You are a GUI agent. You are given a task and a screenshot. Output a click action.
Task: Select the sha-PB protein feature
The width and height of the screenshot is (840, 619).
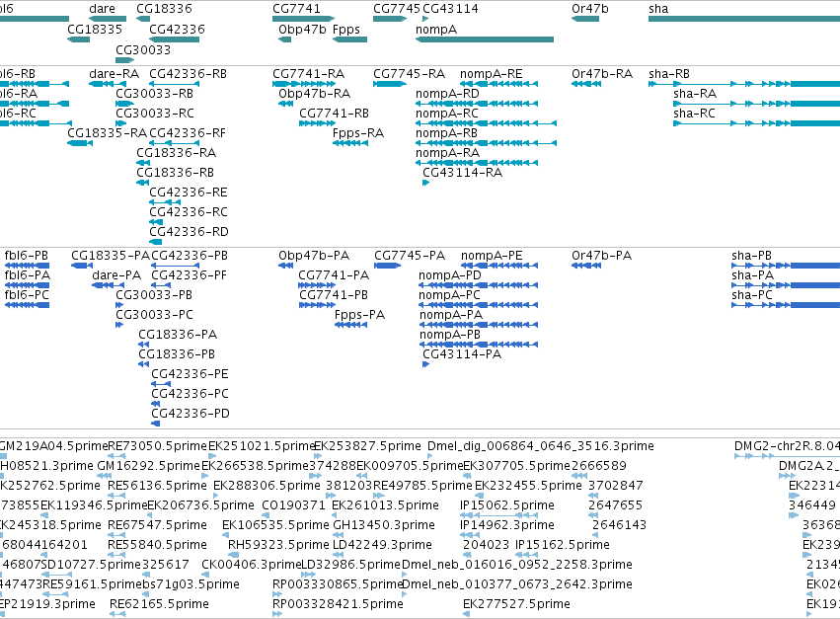[x=786, y=266]
